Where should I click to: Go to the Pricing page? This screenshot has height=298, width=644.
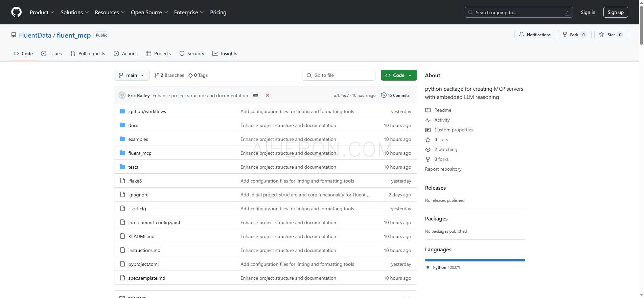(x=218, y=12)
